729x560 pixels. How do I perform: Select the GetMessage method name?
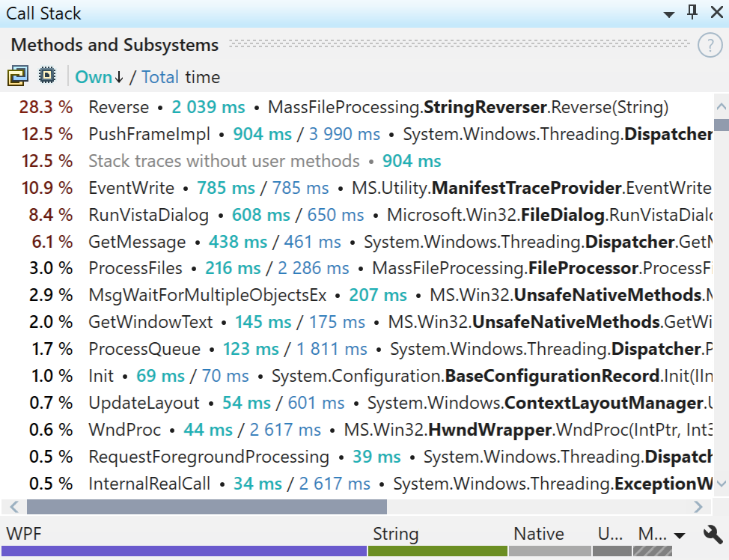pos(137,243)
